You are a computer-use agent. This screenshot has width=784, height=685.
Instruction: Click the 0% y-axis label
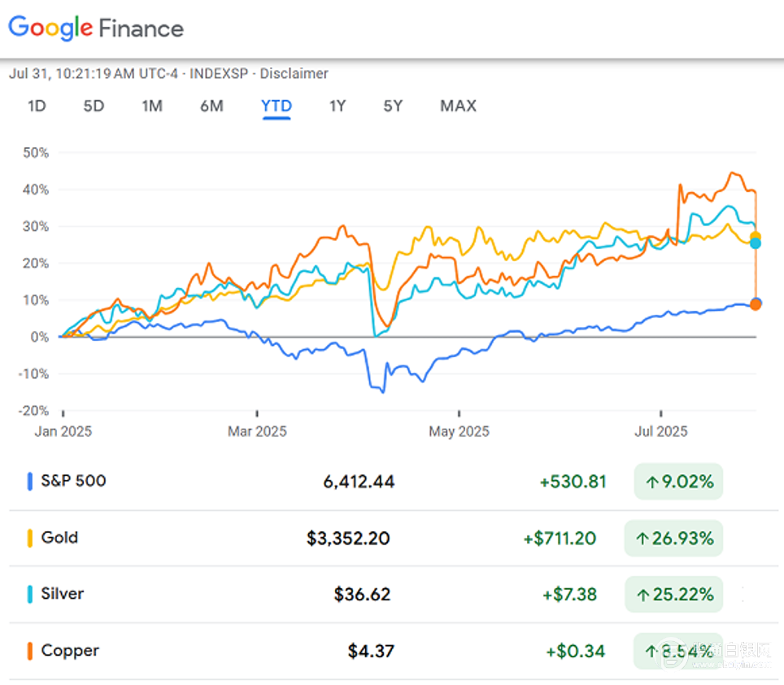(40, 337)
